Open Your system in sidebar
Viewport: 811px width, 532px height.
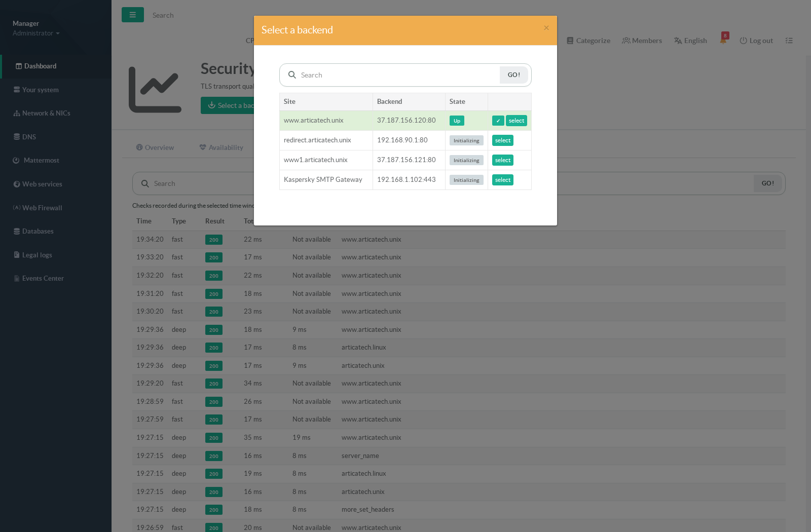tap(56, 90)
